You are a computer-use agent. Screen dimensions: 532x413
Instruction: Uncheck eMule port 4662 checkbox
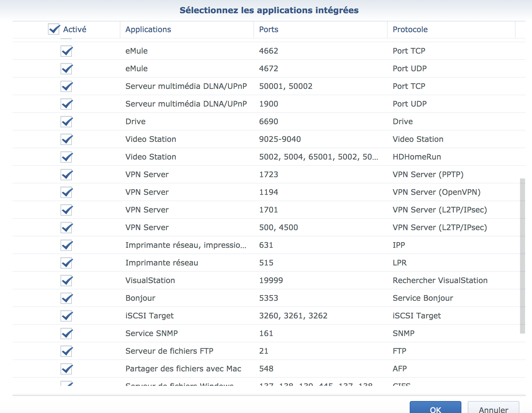(67, 51)
